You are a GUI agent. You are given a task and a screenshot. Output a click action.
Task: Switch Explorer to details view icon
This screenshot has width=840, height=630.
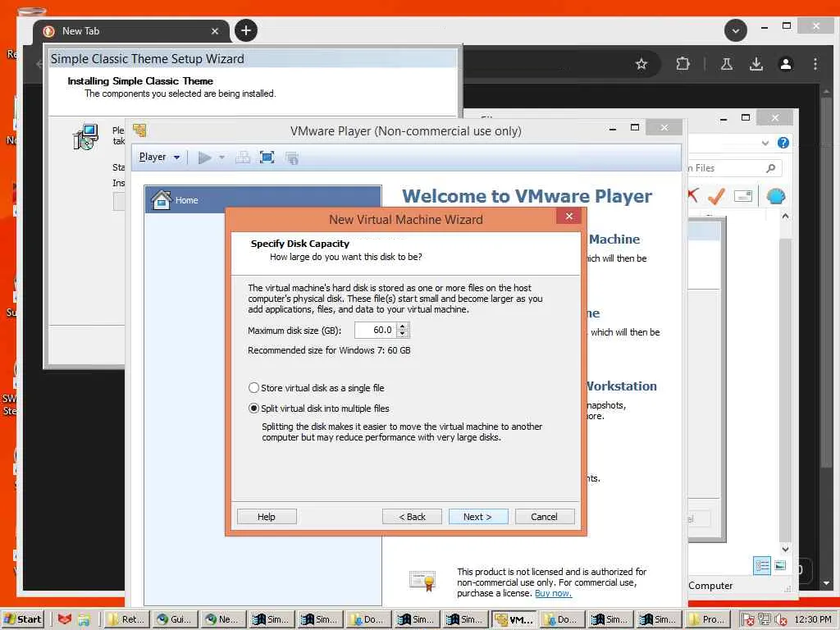[x=762, y=565]
